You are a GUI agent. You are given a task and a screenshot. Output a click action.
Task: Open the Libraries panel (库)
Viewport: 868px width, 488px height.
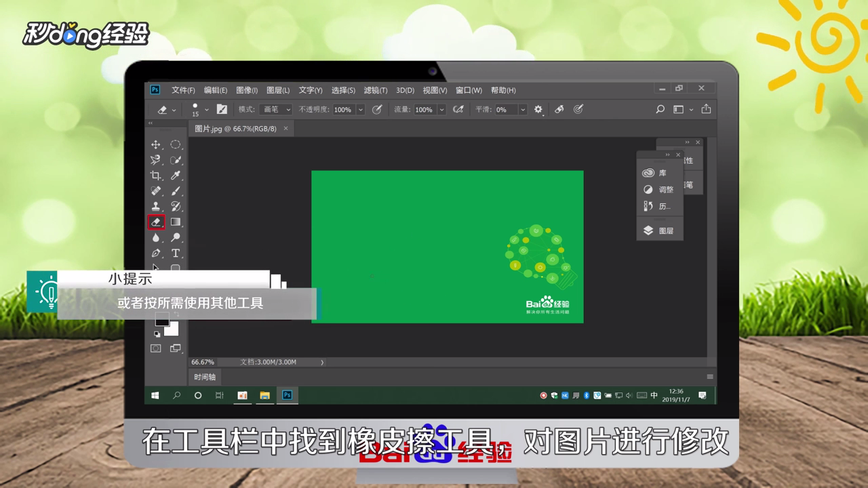coord(655,173)
